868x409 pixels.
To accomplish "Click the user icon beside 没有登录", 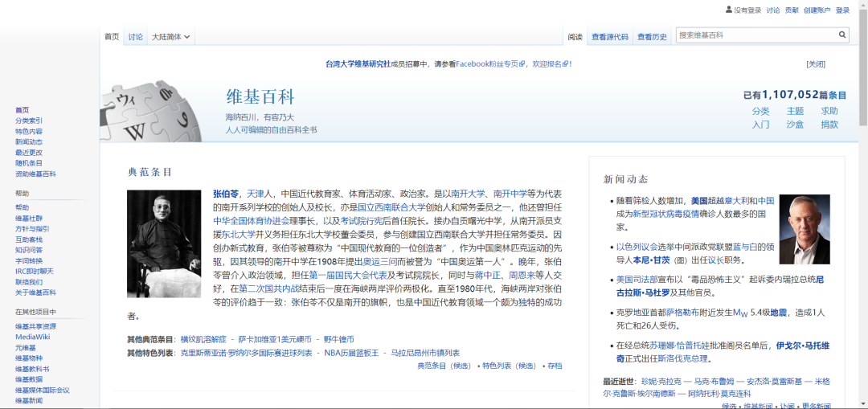I will 728,10.
